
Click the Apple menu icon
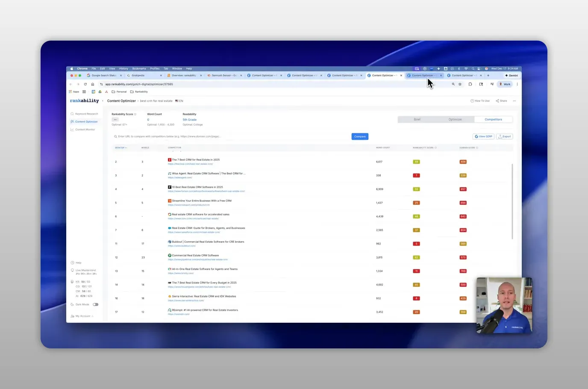click(71, 68)
